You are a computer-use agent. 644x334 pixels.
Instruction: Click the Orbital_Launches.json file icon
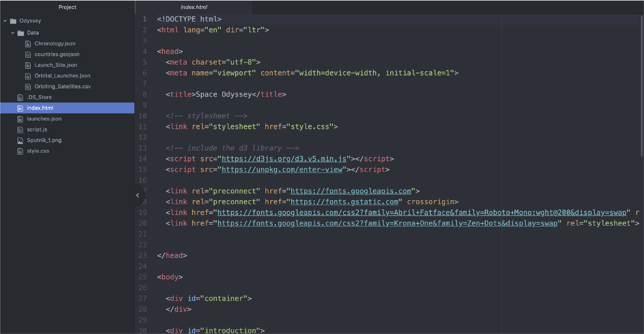pyautogui.click(x=28, y=76)
